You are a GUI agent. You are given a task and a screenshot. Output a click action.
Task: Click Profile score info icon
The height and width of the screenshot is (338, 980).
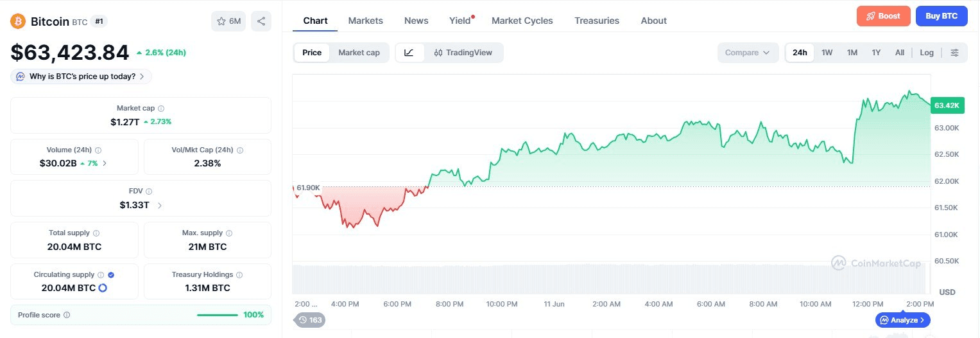(x=67, y=315)
